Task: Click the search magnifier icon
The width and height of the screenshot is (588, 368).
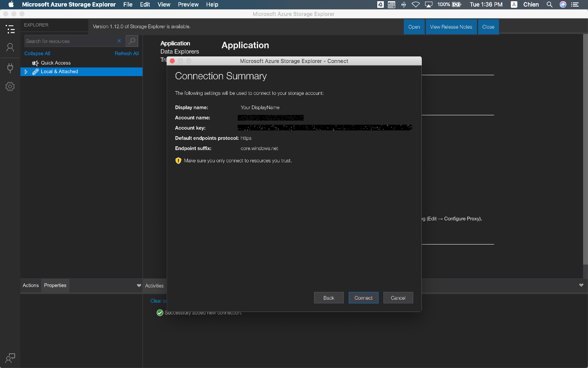Action: point(131,41)
